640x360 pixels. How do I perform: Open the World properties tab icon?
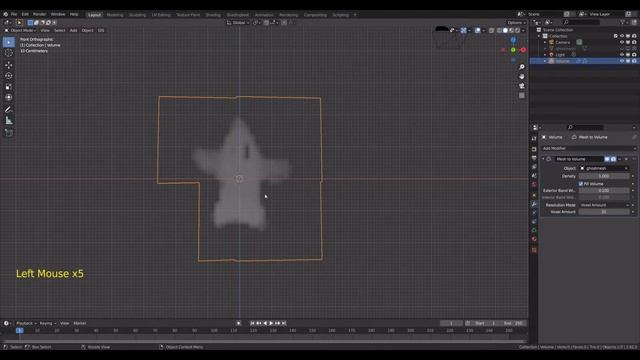[x=534, y=184]
